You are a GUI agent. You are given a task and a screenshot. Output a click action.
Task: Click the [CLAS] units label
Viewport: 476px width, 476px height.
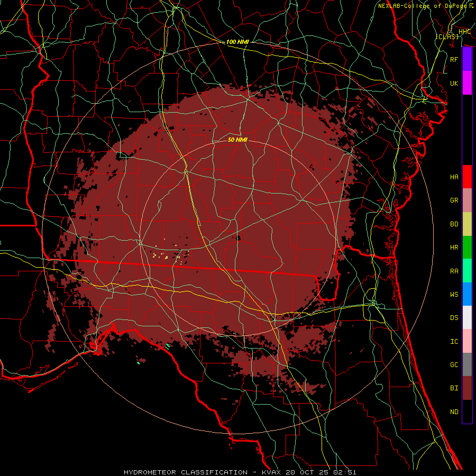click(447, 36)
